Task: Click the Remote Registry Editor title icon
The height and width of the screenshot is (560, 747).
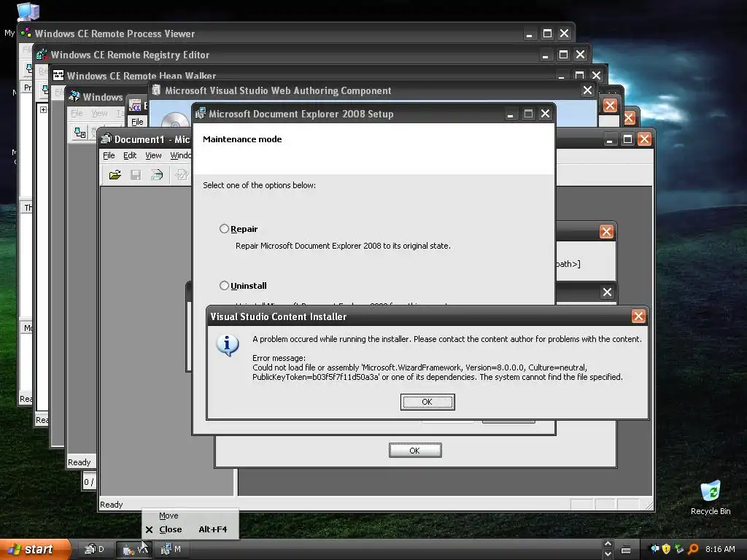Action: coord(42,54)
